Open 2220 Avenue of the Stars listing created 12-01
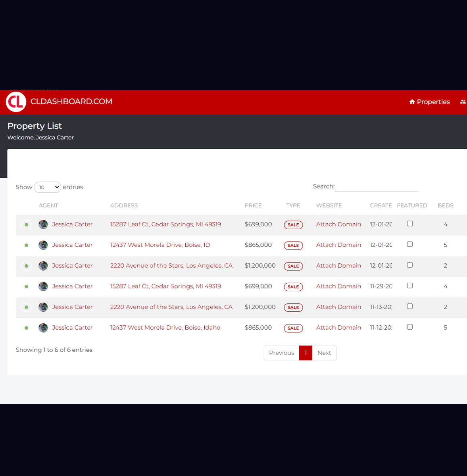 171,265
